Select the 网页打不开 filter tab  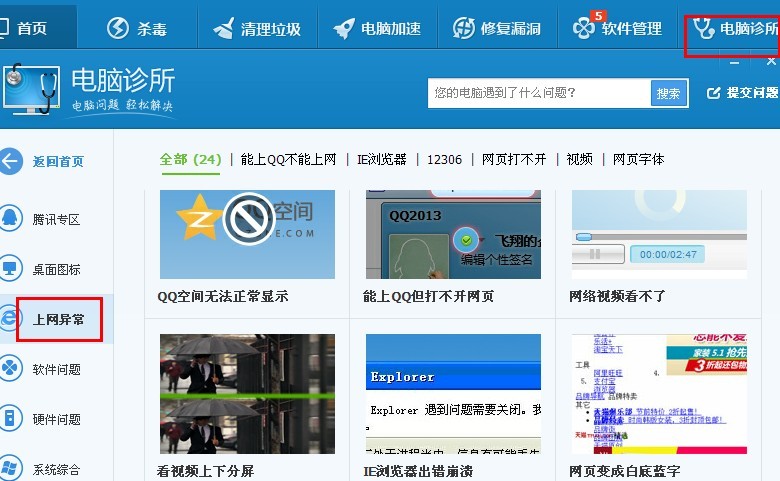tap(514, 160)
